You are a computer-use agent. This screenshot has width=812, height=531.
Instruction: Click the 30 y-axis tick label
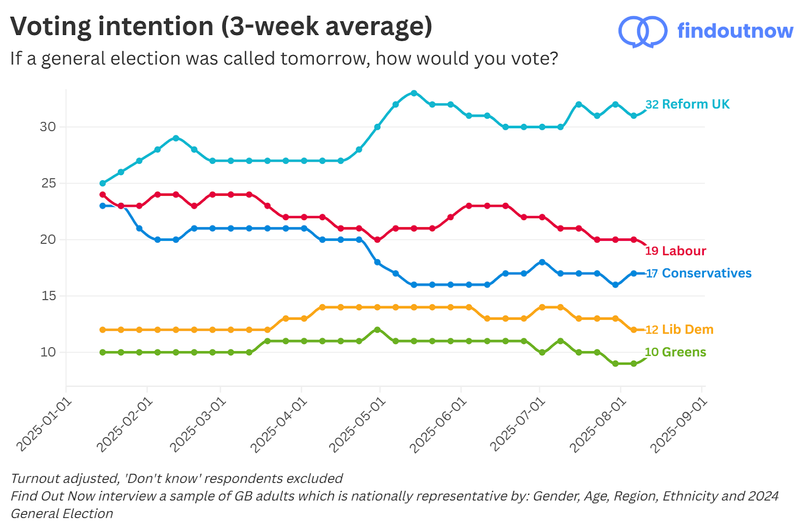pyautogui.click(x=48, y=127)
